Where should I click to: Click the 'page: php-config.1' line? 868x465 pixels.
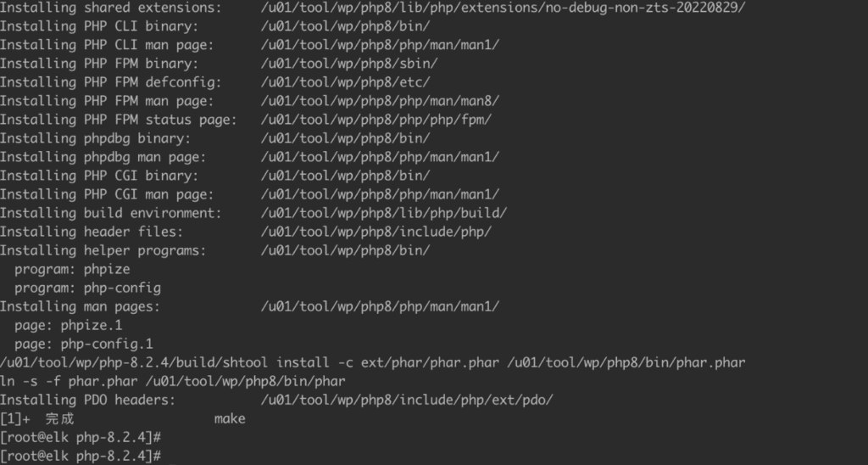coord(84,345)
